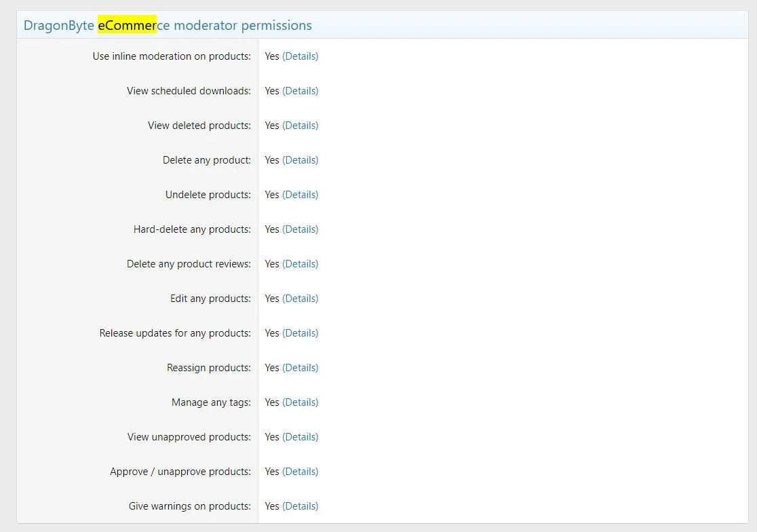Select the 'Reassign products:' label
This screenshot has height=532, width=757.
click(x=209, y=368)
